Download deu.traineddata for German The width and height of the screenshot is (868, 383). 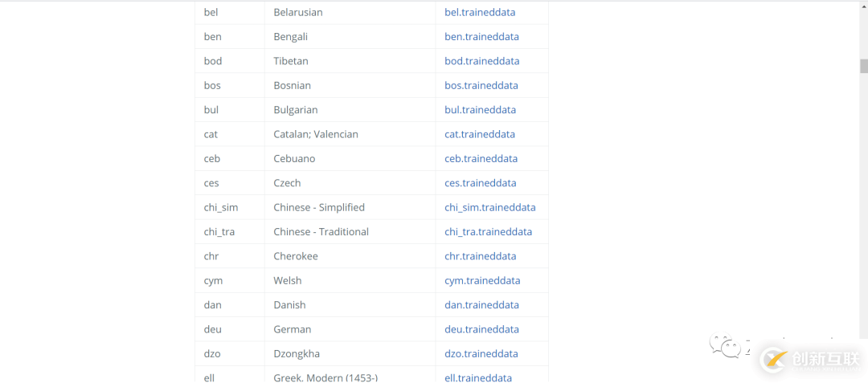[x=481, y=329]
